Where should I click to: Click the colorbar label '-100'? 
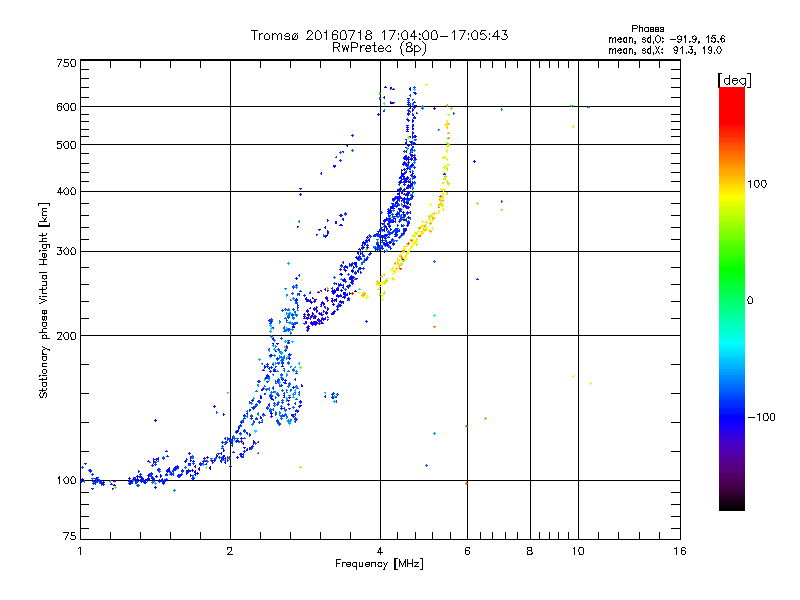(x=761, y=417)
